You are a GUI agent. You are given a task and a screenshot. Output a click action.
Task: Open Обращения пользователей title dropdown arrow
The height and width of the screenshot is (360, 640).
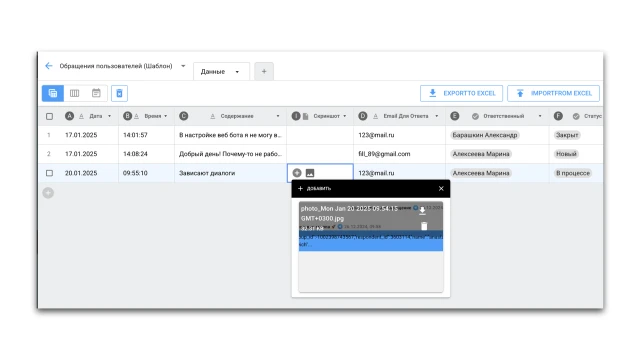click(x=183, y=66)
